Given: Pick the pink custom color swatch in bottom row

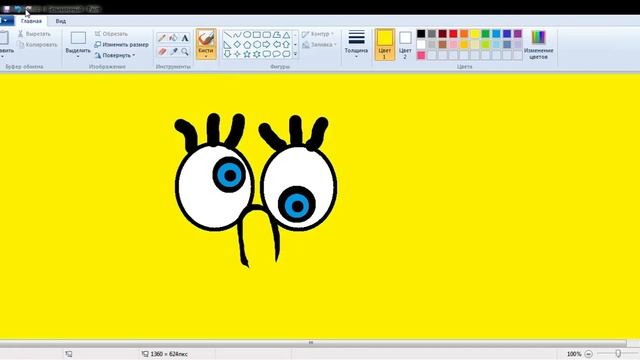Looking at the screenshot, I should point(421,55).
